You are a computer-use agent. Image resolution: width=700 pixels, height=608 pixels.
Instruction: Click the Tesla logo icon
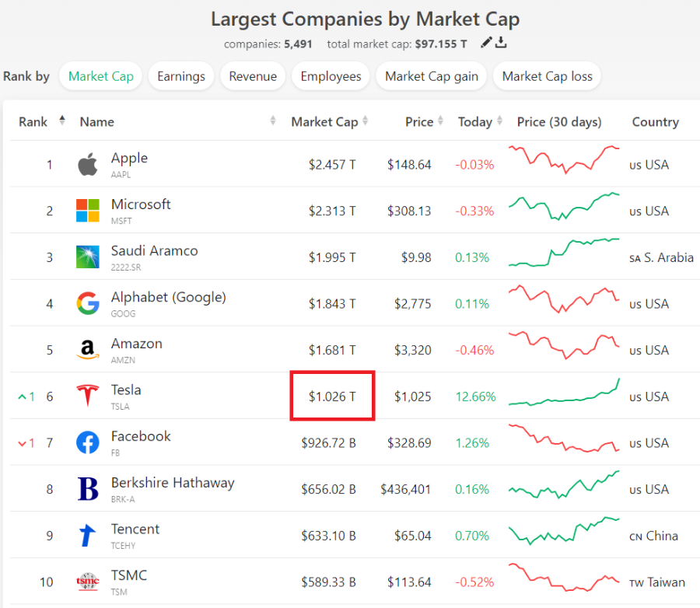coord(87,396)
